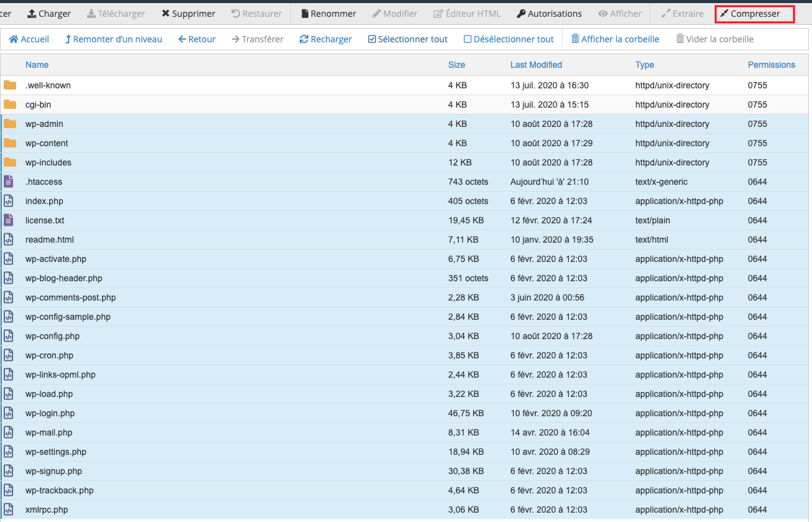Click Sélectionner tout checkbox link

pos(408,39)
